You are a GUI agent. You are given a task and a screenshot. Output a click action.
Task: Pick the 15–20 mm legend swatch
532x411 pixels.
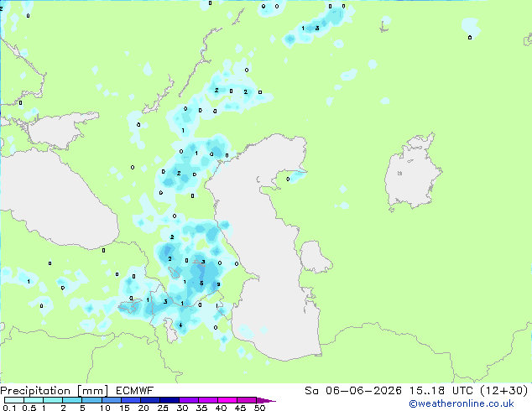coord(130,400)
